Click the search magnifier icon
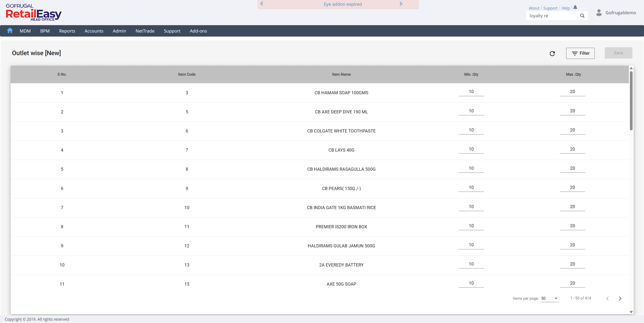644x323 pixels. click(582, 16)
